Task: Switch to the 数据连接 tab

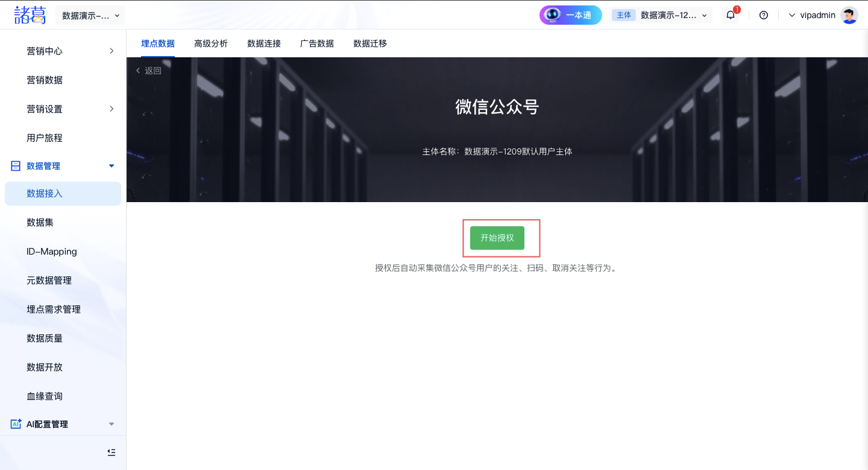Action: point(264,43)
